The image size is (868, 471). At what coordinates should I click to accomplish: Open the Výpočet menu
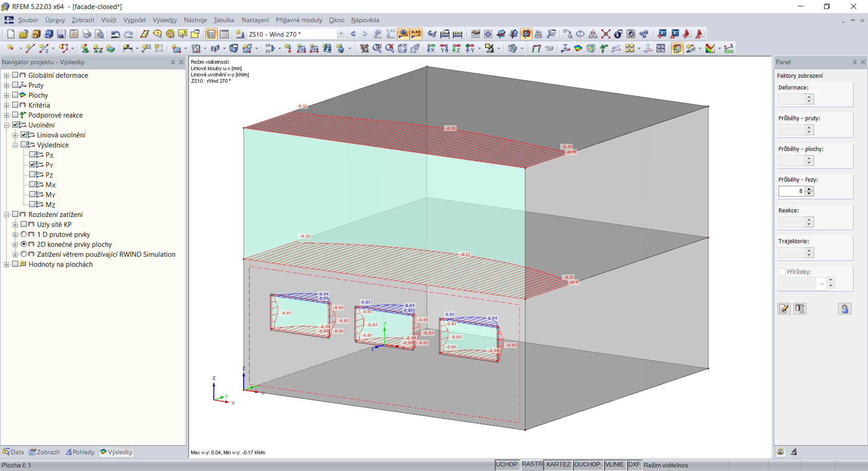(x=135, y=20)
